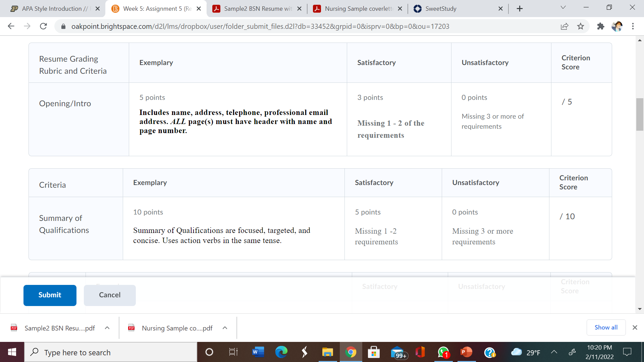This screenshot has height=362, width=644.
Task: Click the browser back arrow
Action: (11, 26)
